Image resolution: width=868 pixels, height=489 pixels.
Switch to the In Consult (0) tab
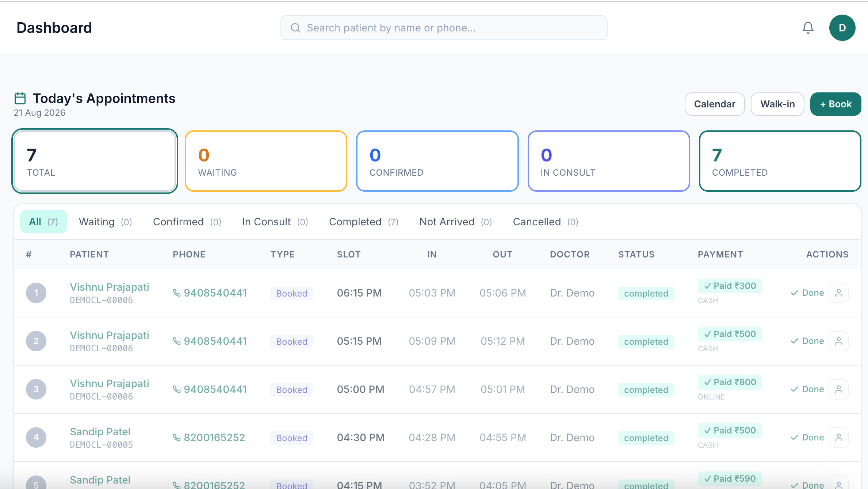[275, 222]
